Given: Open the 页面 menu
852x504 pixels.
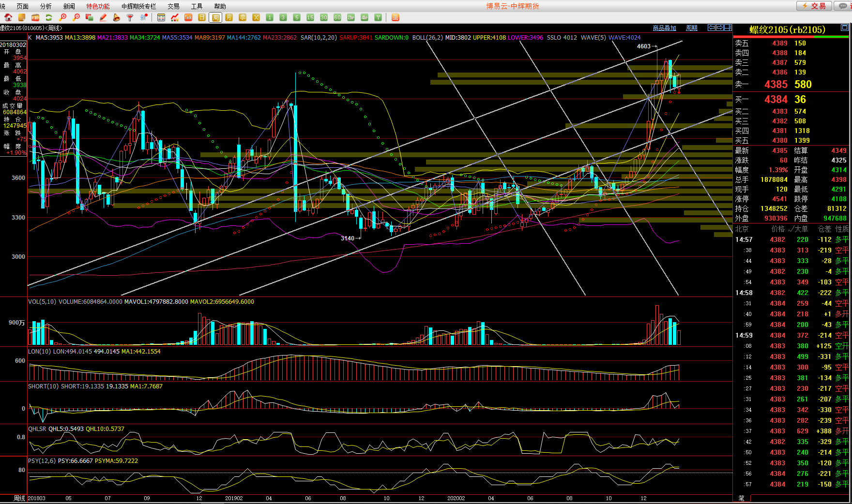Looking at the screenshot, I should 22,6.
